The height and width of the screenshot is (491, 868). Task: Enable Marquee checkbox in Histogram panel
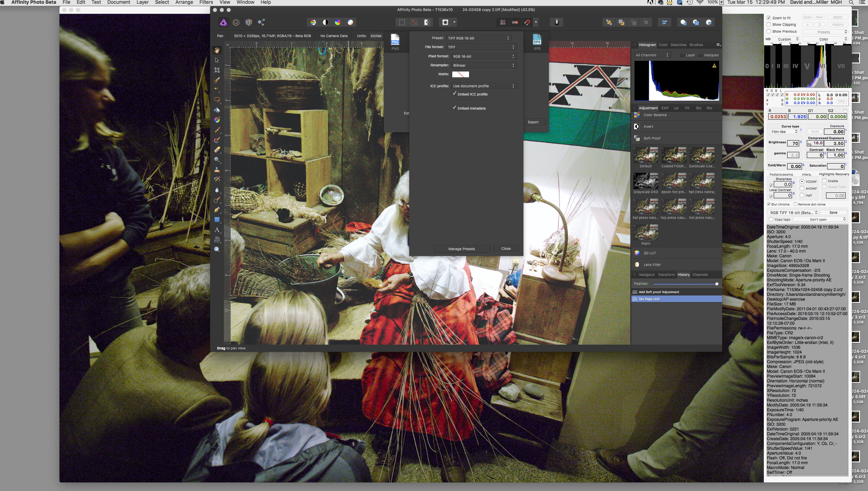coord(701,55)
